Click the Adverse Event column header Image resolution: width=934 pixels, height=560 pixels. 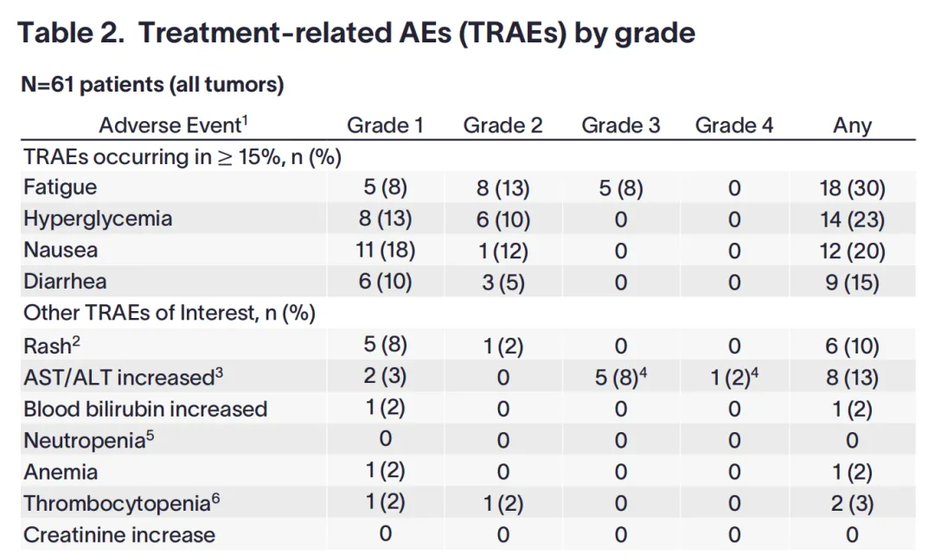click(x=173, y=125)
